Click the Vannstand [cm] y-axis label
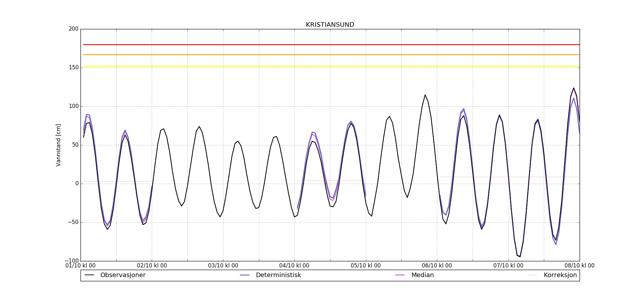This screenshot has width=644, height=290. (x=58, y=145)
